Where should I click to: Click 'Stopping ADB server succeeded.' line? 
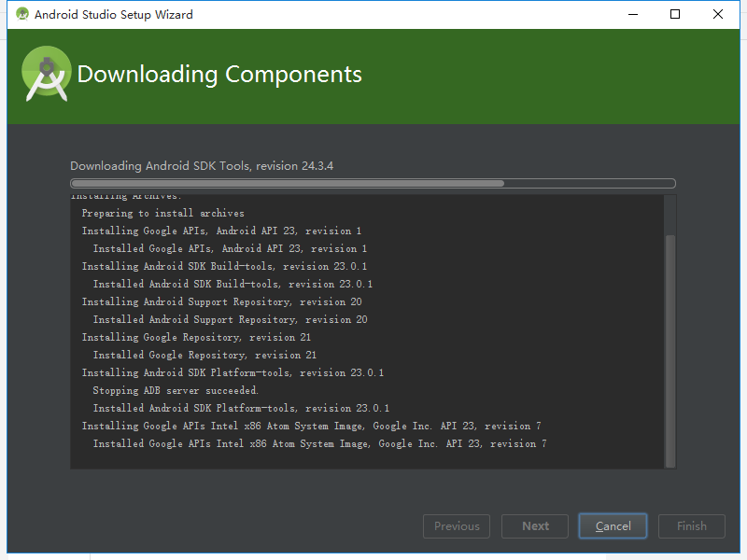pyautogui.click(x=176, y=390)
